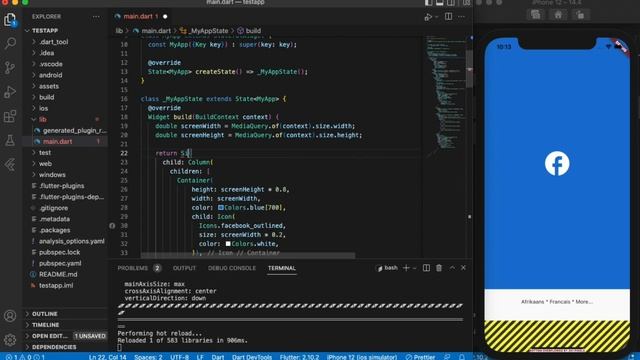640x360 pixels.
Task: Split the editor right
Action: tap(448, 17)
